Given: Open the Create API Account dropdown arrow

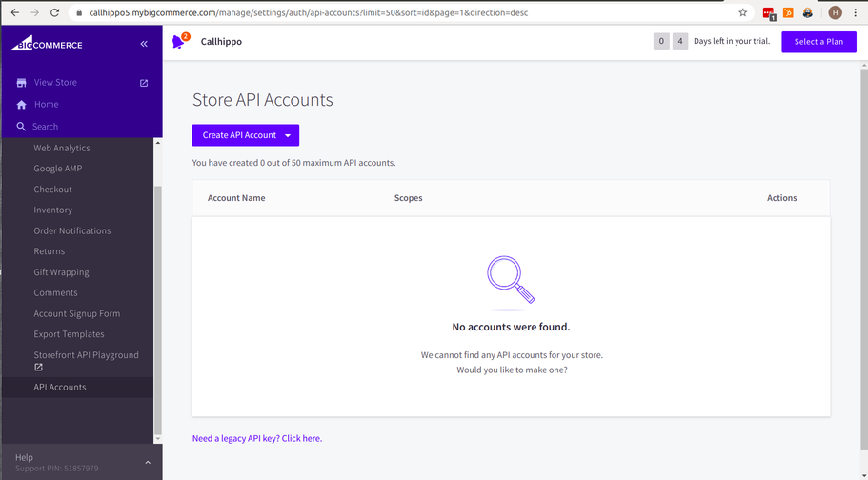Looking at the screenshot, I should pos(288,135).
